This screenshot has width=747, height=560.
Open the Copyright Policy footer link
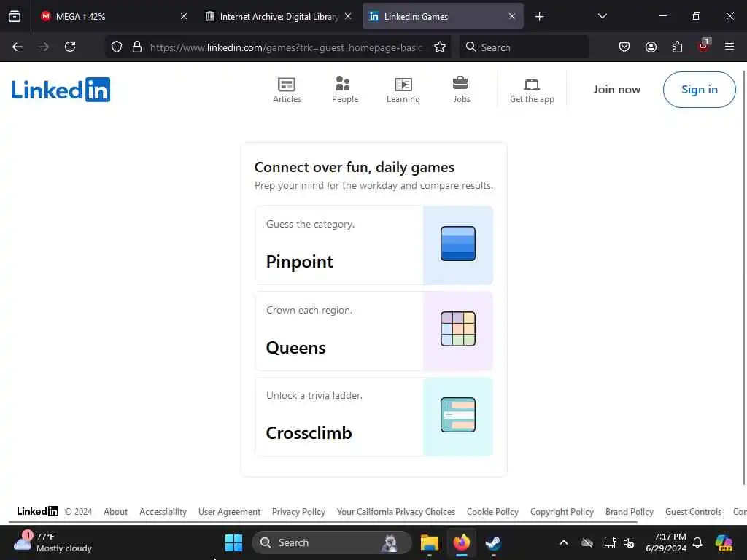click(x=562, y=512)
